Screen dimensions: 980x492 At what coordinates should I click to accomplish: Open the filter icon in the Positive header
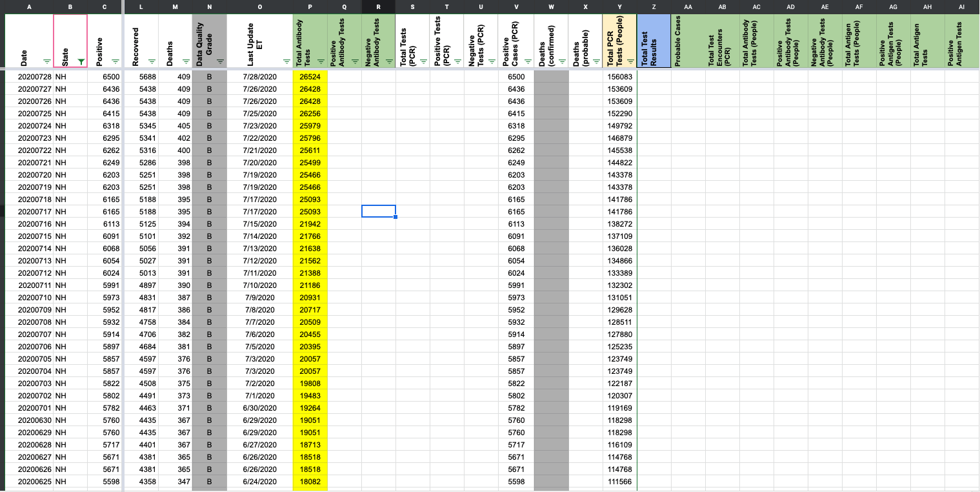(115, 61)
